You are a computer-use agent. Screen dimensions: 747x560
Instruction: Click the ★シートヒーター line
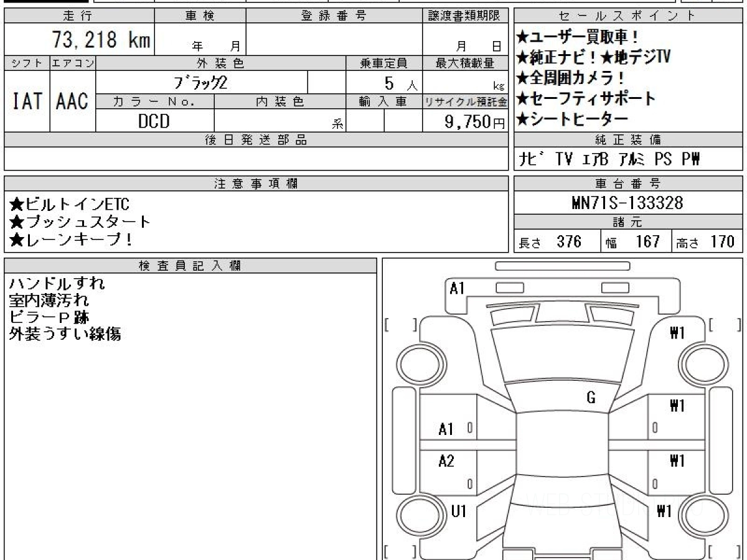[x=573, y=118]
